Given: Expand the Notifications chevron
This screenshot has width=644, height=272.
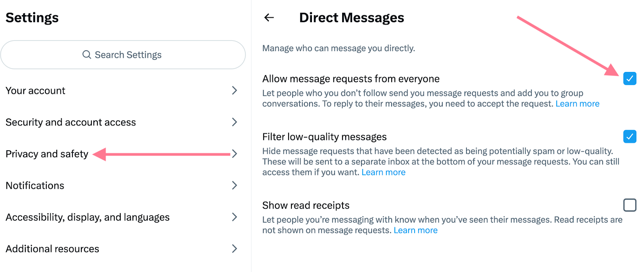Looking at the screenshot, I should [x=235, y=185].
